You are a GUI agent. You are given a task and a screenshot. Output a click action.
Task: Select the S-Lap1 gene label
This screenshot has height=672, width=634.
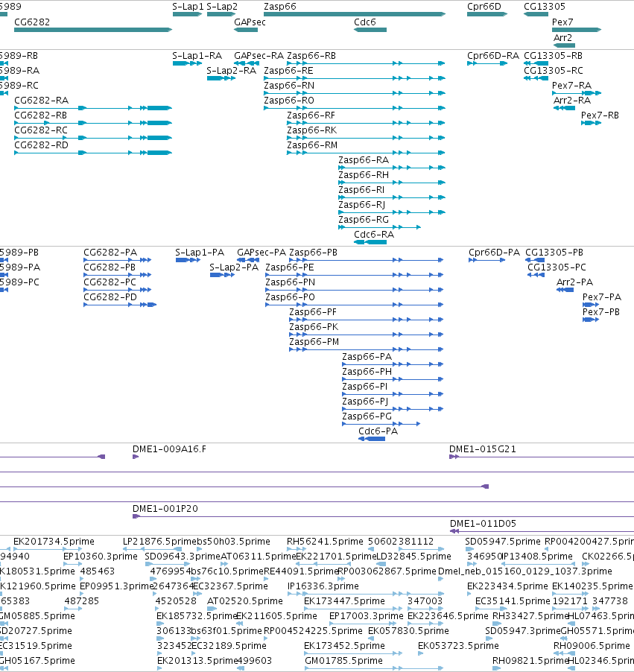(x=188, y=7)
